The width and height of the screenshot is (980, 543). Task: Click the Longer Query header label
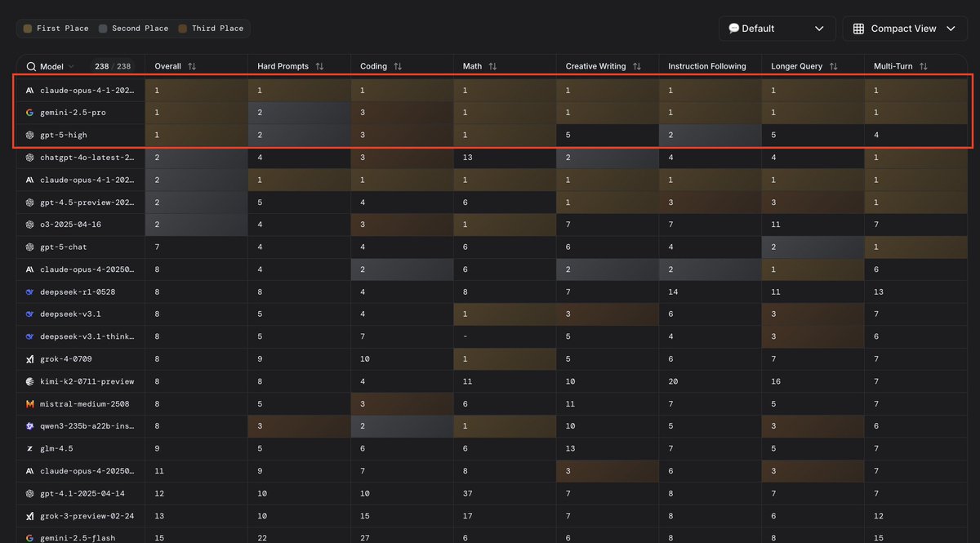[796, 66]
